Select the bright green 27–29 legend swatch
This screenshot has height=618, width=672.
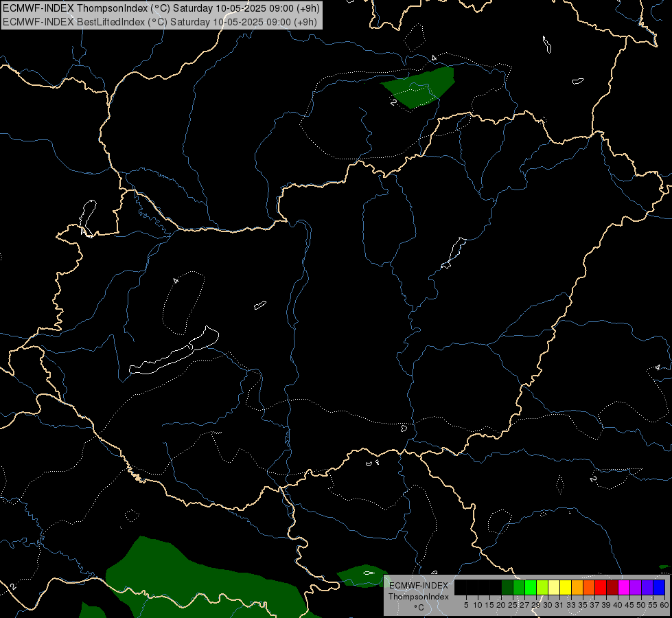[531, 588]
